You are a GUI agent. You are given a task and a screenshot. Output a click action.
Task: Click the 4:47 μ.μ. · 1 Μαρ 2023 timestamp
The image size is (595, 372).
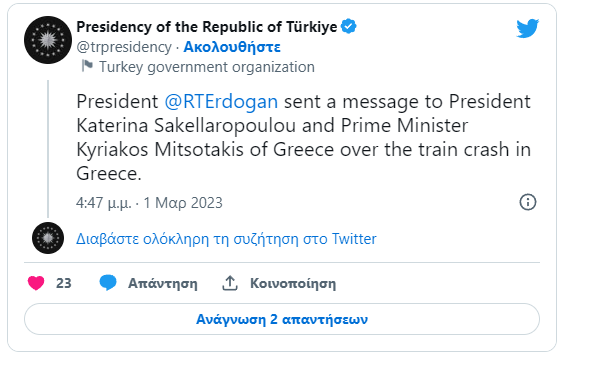tap(149, 203)
